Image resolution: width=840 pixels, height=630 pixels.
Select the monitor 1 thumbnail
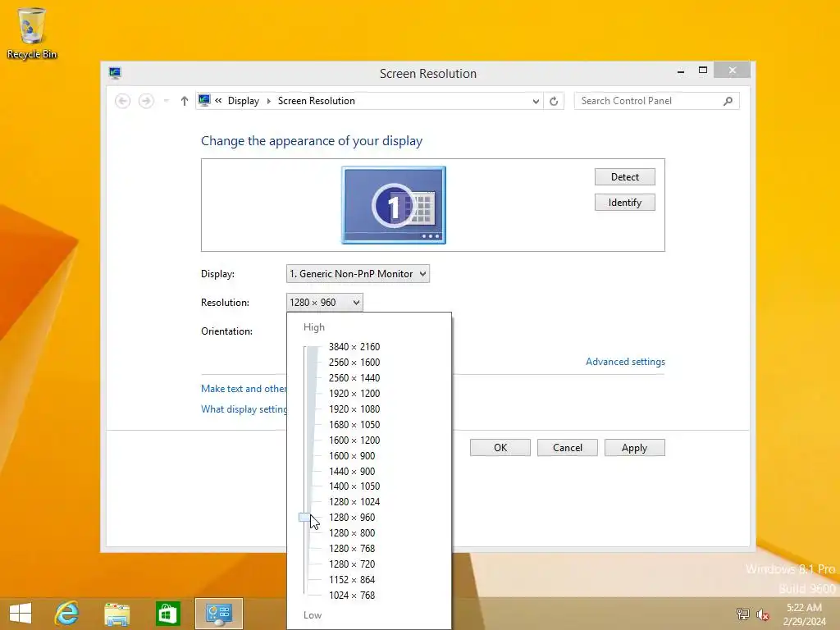tap(394, 204)
